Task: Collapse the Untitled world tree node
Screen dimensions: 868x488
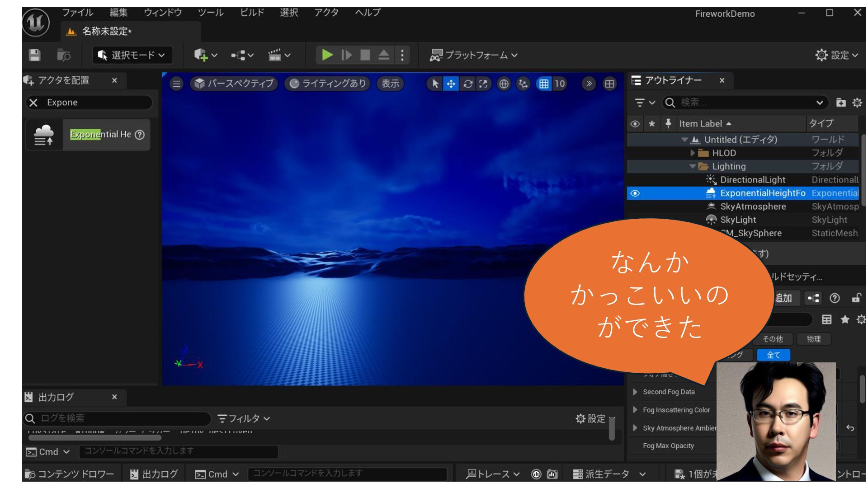Action: [x=684, y=140]
